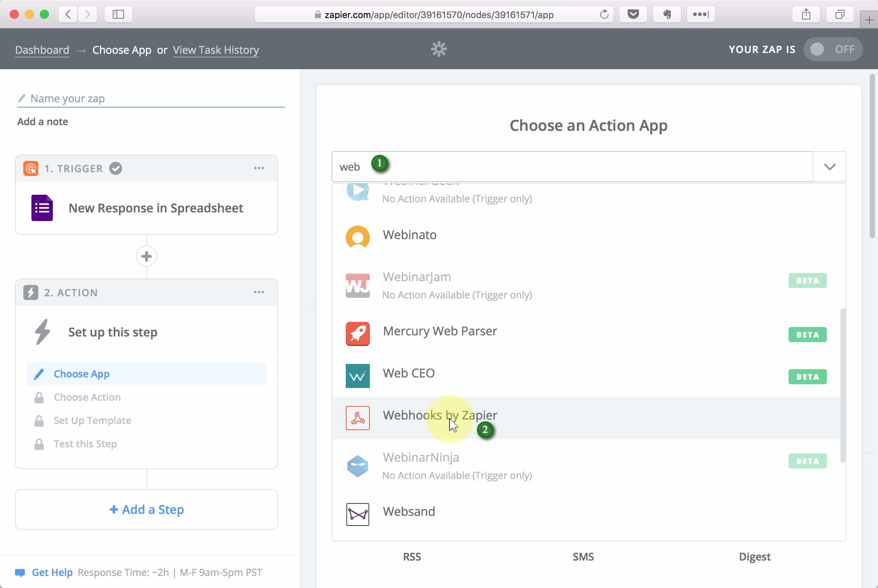Select Choose App step

pyautogui.click(x=147, y=374)
